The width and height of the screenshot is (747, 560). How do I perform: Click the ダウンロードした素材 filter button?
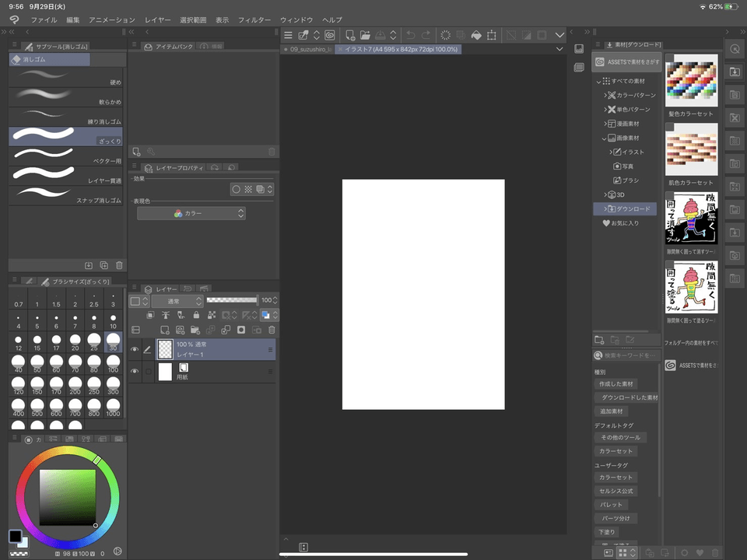[628, 397]
